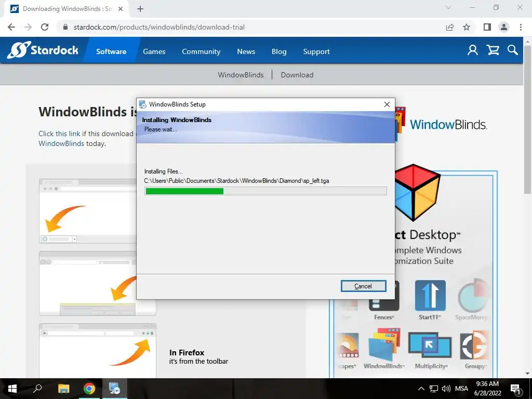
Task: Open the Chrome profile avatar
Action: (504, 27)
